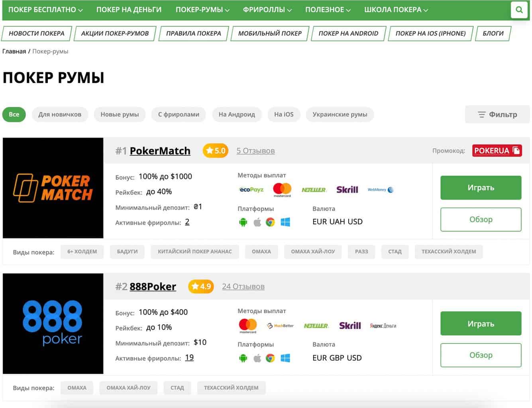
Task: Click the 888poker logo thumbnail
Action: click(53, 324)
